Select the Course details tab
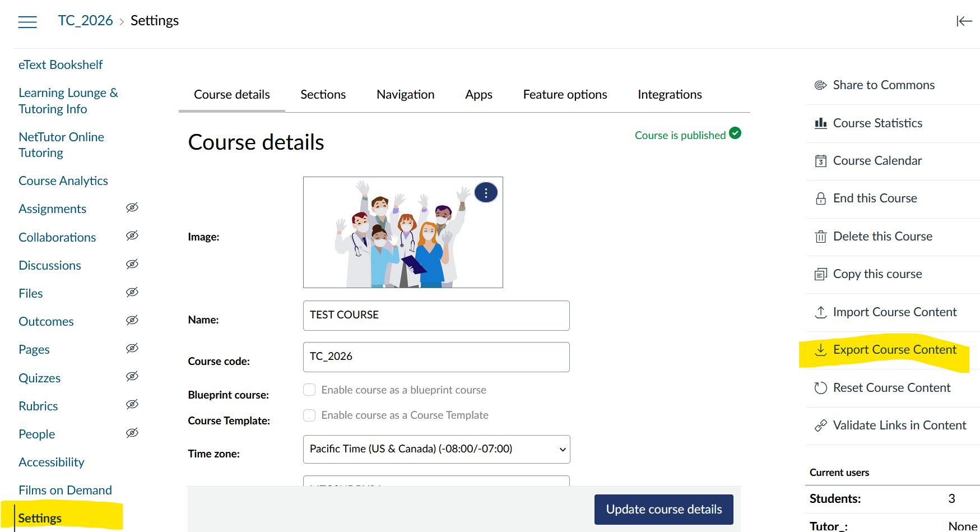The image size is (980, 532). [232, 95]
